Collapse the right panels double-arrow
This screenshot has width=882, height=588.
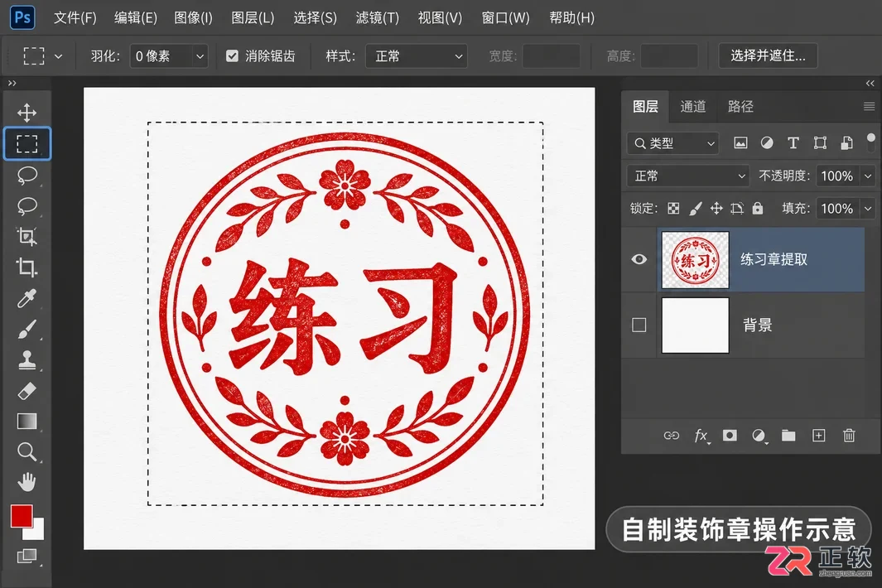[x=870, y=84]
